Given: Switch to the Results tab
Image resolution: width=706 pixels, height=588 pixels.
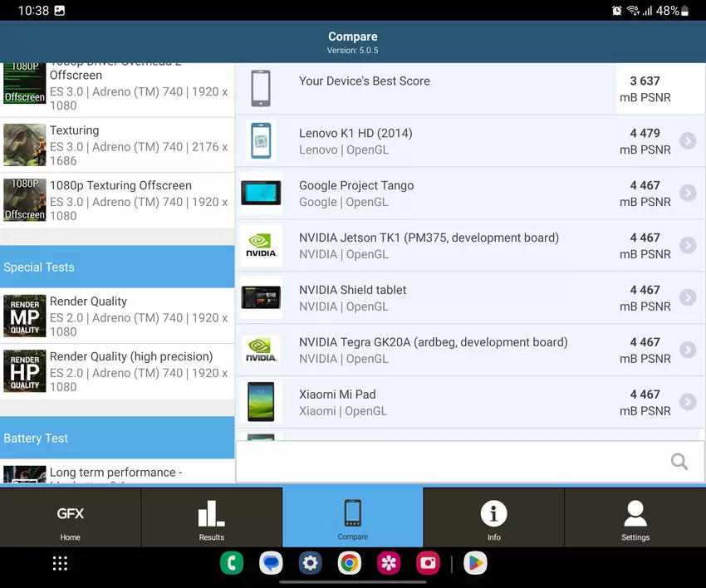Looking at the screenshot, I should (211, 518).
